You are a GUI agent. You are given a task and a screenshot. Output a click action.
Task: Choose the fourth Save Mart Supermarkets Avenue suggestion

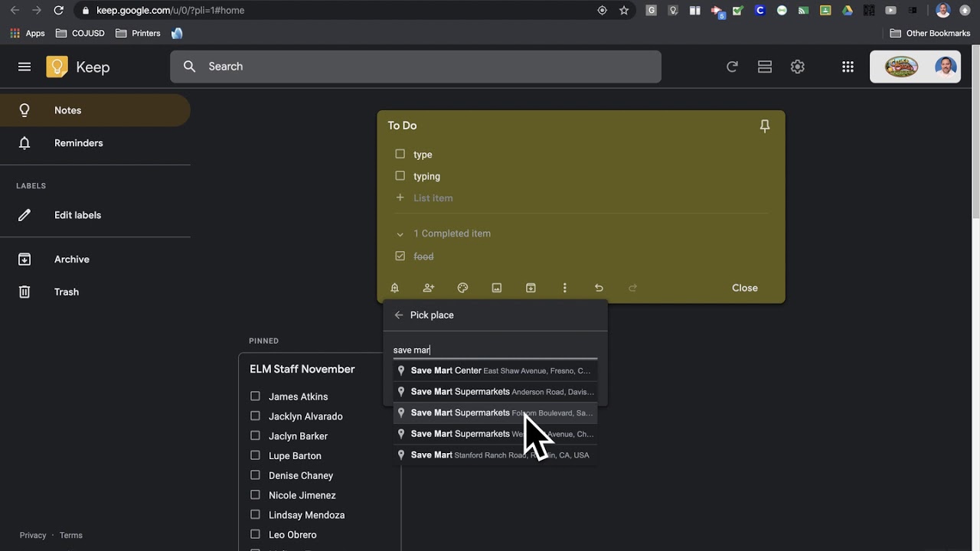[x=495, y=434]
